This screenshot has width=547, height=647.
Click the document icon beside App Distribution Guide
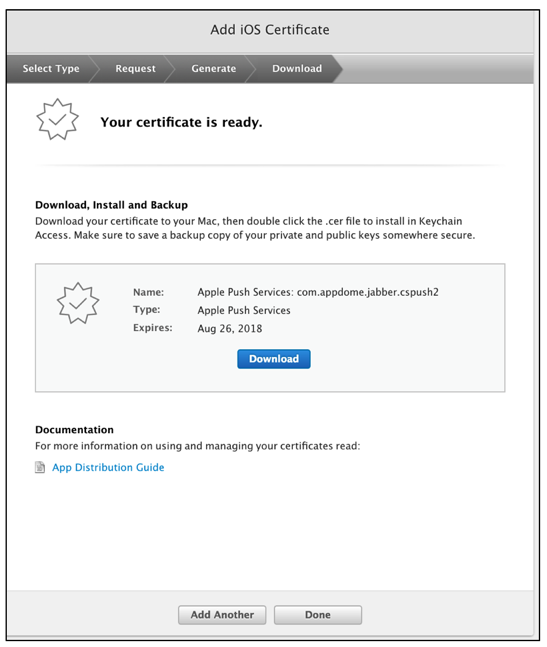(x=40, y=467)
